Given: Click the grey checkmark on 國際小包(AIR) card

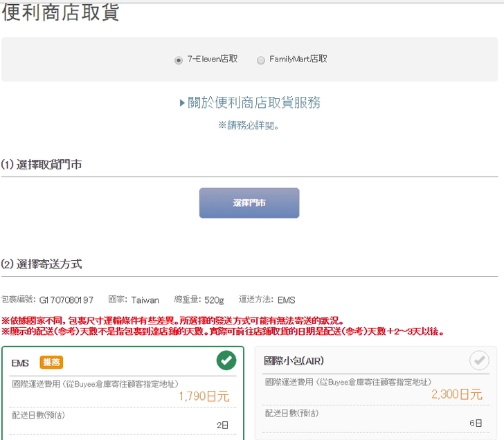Looking at the screenshot, I should 479,360.
